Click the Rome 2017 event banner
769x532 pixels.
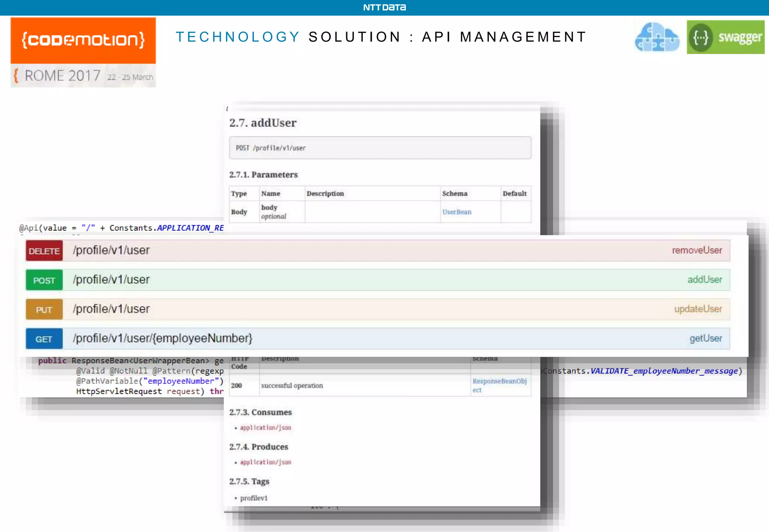click(x=83, y=76)
